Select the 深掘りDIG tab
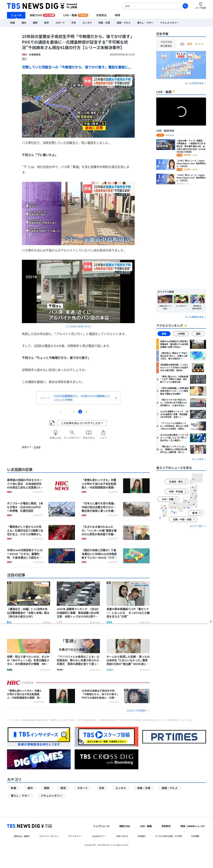213x868 pixels. tap(42, 15)
